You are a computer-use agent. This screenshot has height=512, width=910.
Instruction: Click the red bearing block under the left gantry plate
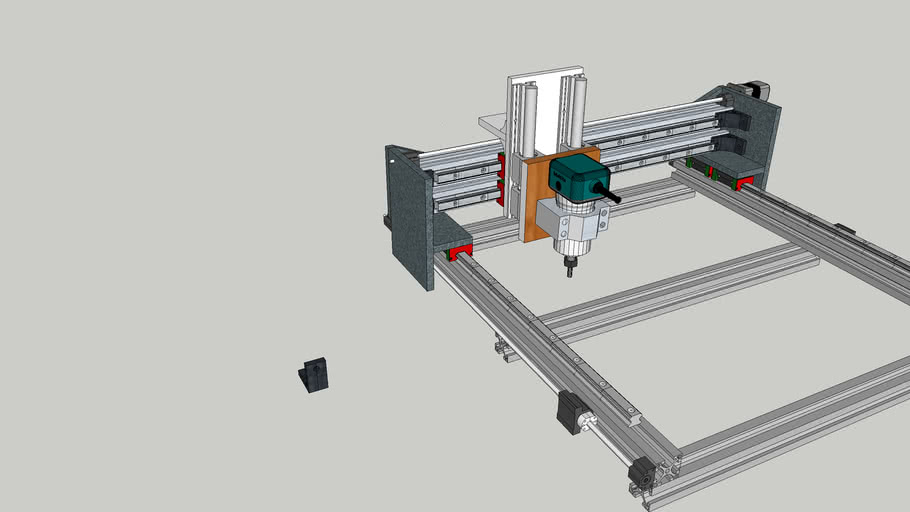(460, 252)
